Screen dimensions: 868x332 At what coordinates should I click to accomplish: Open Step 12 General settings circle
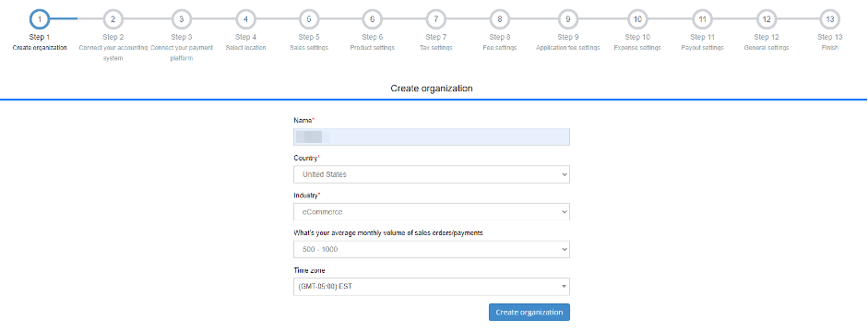point(767,19)
